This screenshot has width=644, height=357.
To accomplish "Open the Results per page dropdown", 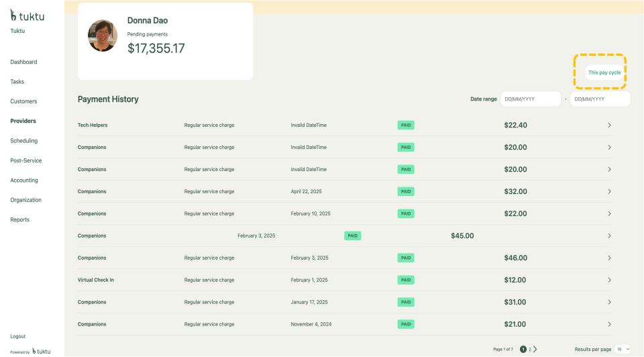I will (x=623, y=349).
